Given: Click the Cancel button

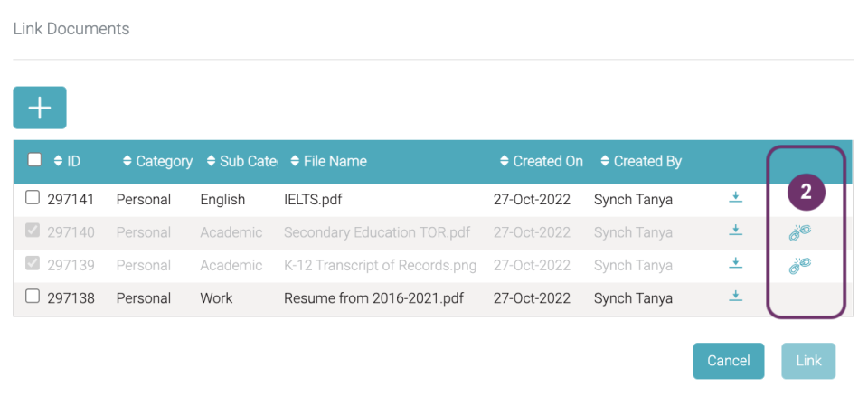Looking at the screenshot, I should click(x=729, y=361).
